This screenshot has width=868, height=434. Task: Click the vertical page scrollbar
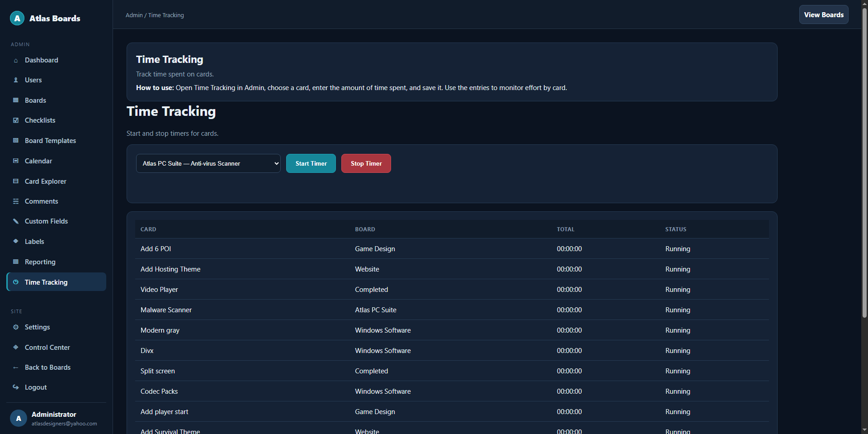(x=864, y=163)
